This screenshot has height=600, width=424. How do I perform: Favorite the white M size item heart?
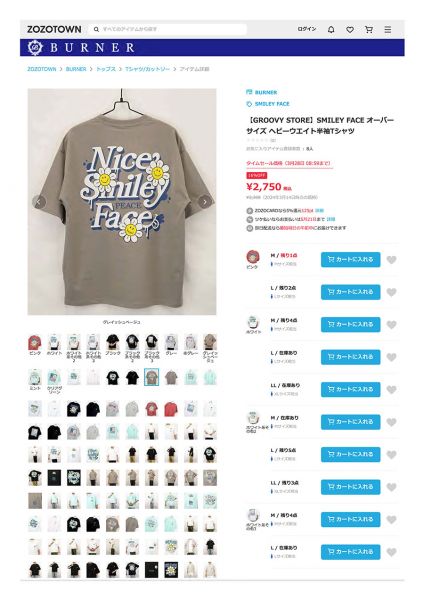391,325
